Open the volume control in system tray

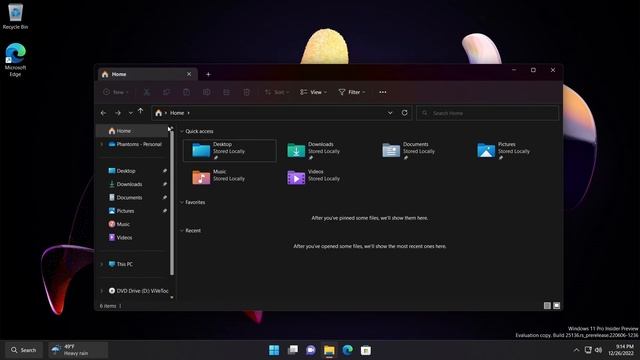point(598,350)
